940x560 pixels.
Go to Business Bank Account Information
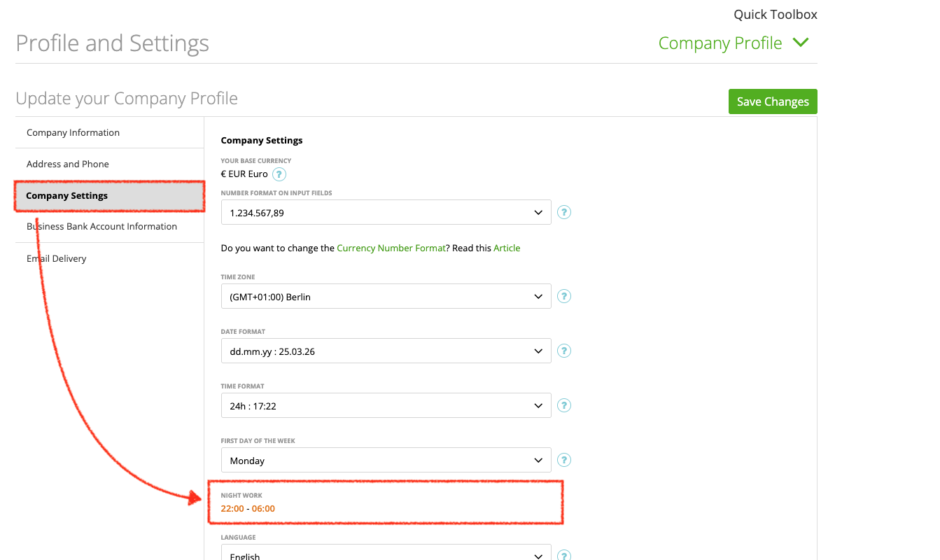click(x=101, y=226)
